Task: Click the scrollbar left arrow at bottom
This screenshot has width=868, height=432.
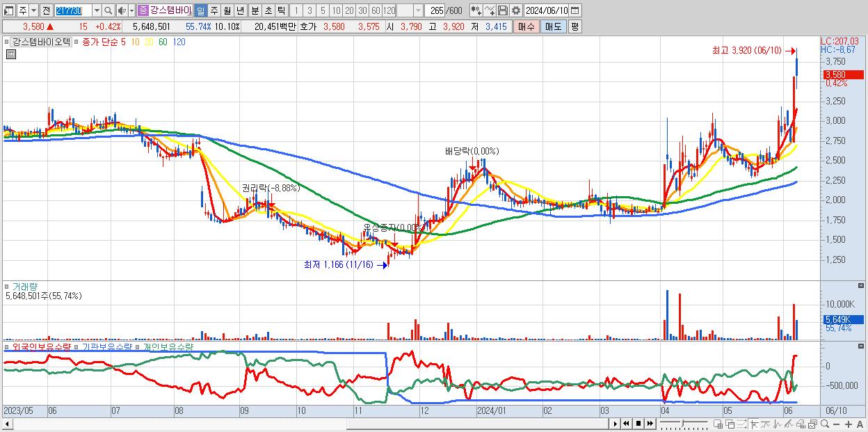Action: (x=8, y=424)
